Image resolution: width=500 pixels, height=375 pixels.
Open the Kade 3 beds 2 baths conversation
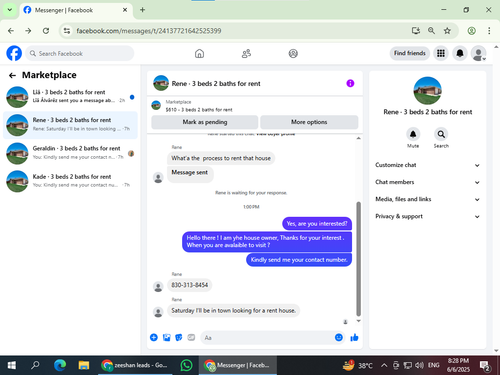[x=70, y=181]
